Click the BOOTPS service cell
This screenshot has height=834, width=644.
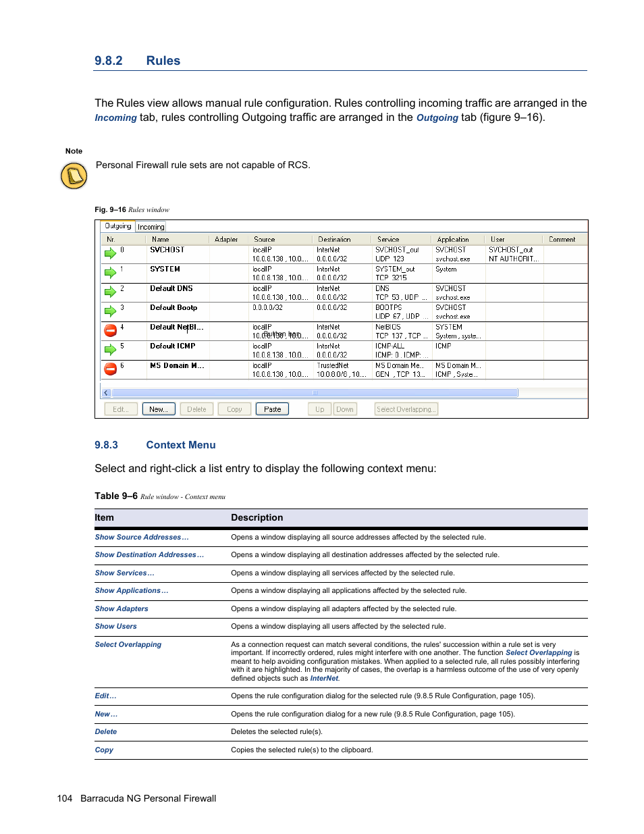(x=389, y=308)
